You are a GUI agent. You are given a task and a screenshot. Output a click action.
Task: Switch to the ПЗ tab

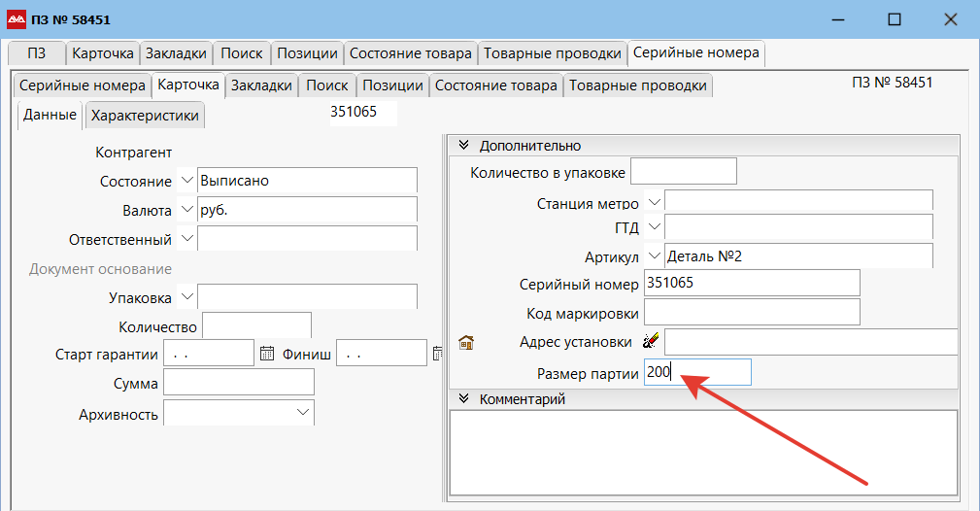pos(37,53)
